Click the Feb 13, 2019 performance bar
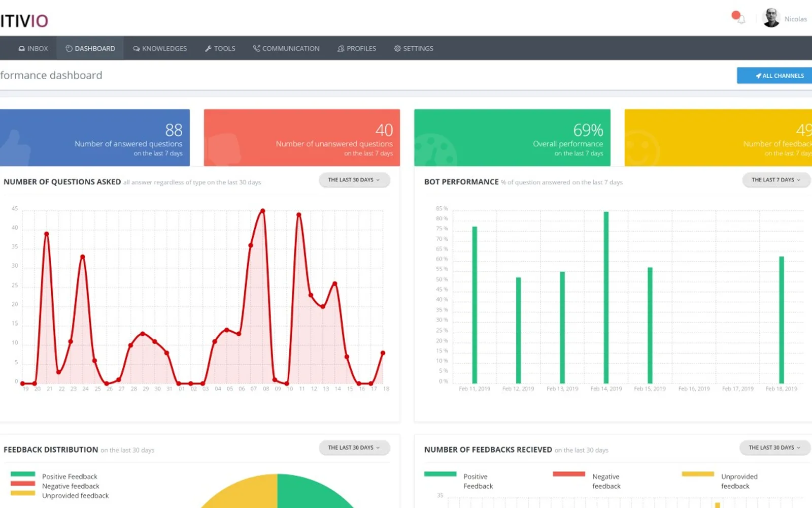812x508 pixels. pyautogui.click(x=562, y=327)
